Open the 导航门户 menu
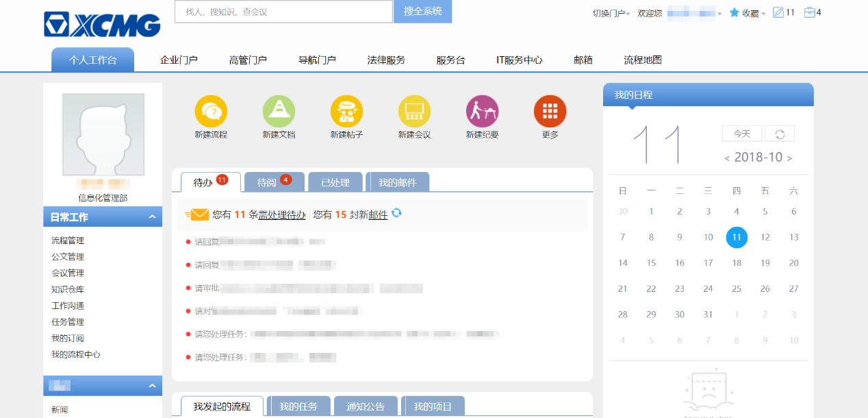This screenshot has height=418, width=868. [317, 60]
